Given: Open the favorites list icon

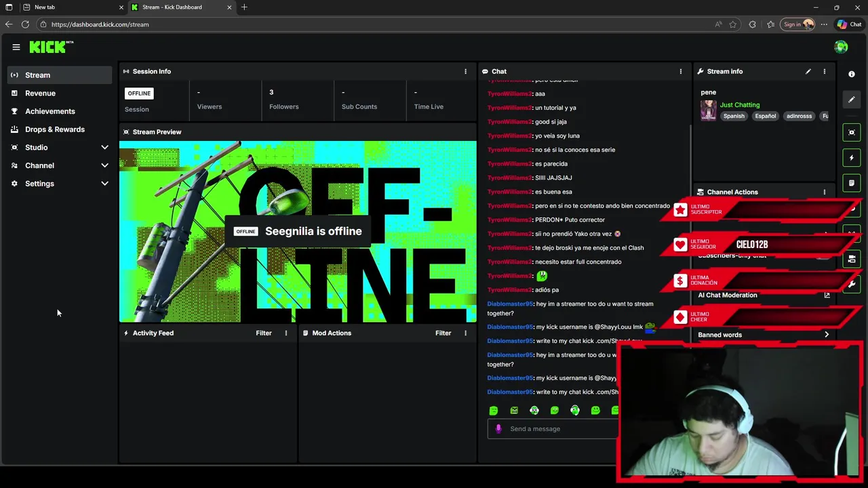Looking at the screenshot, I should (771, 24).
